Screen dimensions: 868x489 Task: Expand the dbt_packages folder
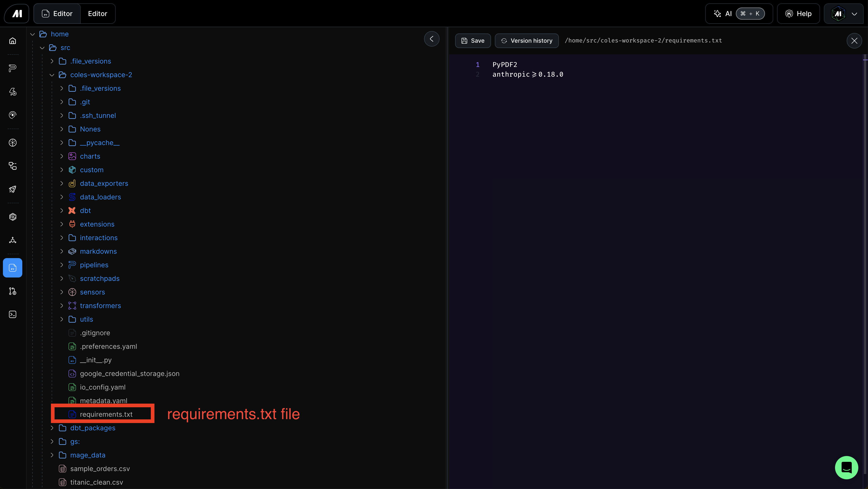[x=52, y=428]
